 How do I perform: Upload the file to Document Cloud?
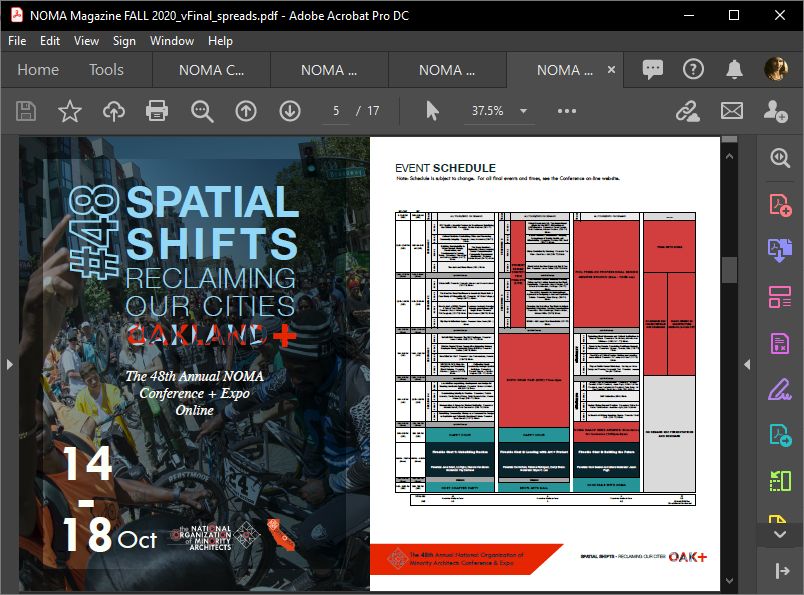point(114,111)
